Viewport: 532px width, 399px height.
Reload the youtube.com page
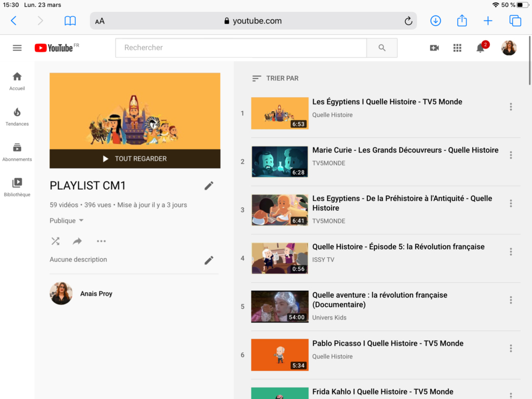click(408, 21)
